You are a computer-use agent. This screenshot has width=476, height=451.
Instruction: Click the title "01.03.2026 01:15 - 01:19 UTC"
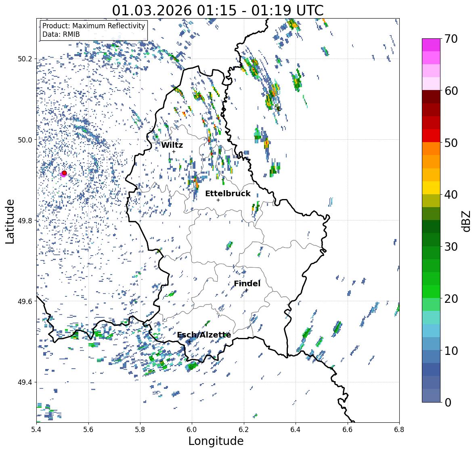[x=218, y=10]
